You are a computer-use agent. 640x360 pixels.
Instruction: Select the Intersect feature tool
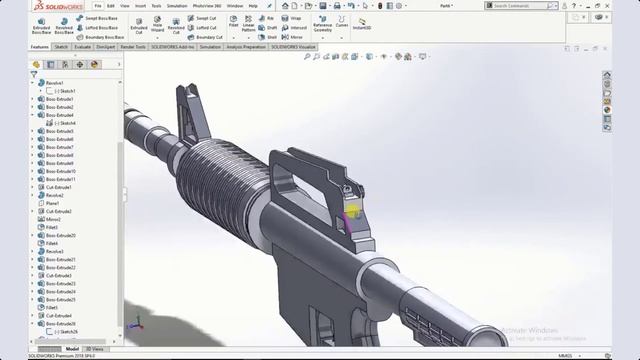pos(294,28)
